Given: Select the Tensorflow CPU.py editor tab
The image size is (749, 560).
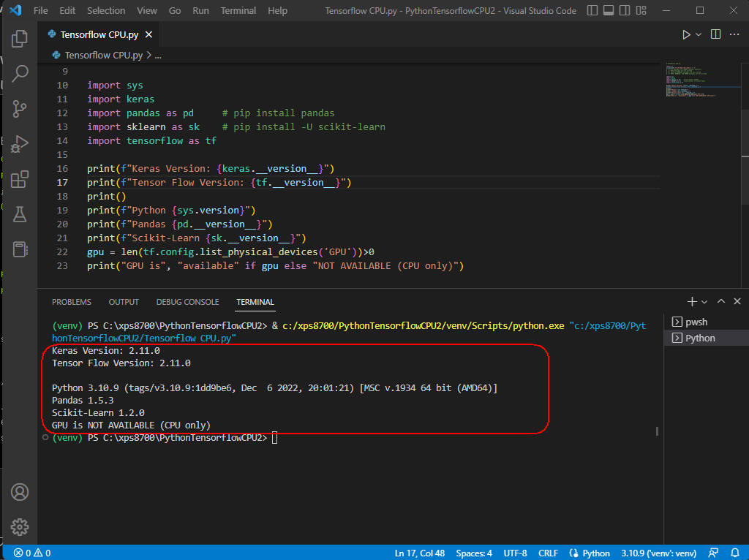Looking at the screenshot, I should 99,34.
